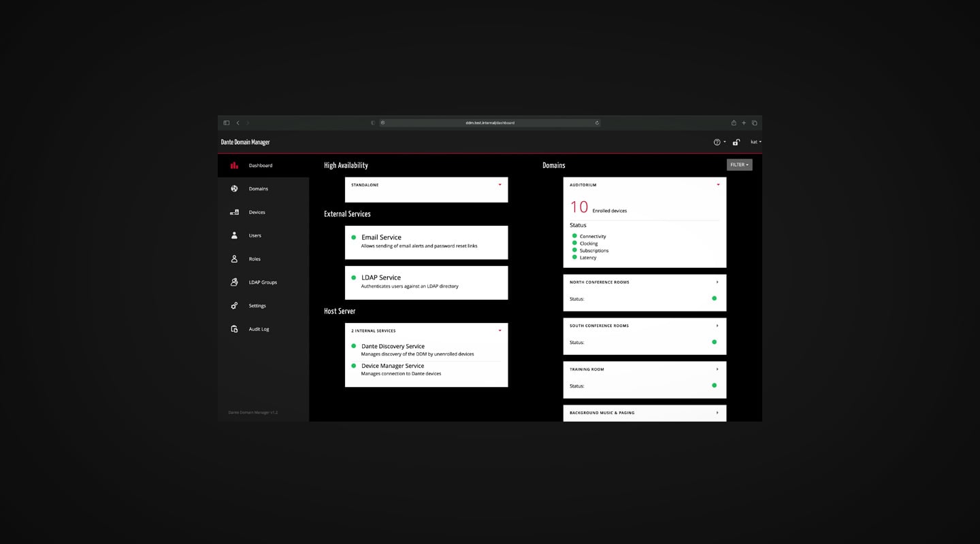This screenshot has height=544, width=980.
Task: Click LDAP Service green status dot
Action: [x=354, y=277]
